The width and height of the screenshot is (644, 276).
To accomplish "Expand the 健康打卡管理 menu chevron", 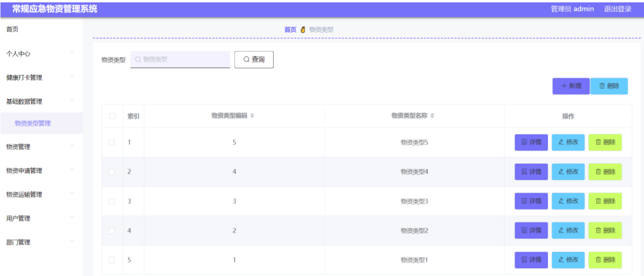I will click(72, 76).
